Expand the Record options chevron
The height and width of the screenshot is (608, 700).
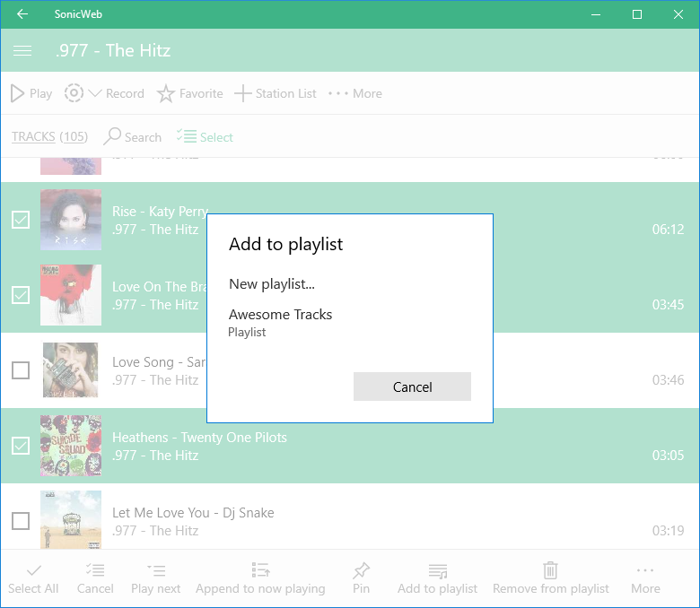[95, 93]
